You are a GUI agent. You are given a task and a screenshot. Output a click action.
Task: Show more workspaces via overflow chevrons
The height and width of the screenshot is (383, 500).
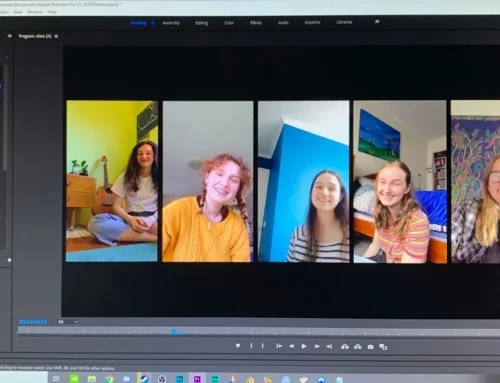coord(377,22)
